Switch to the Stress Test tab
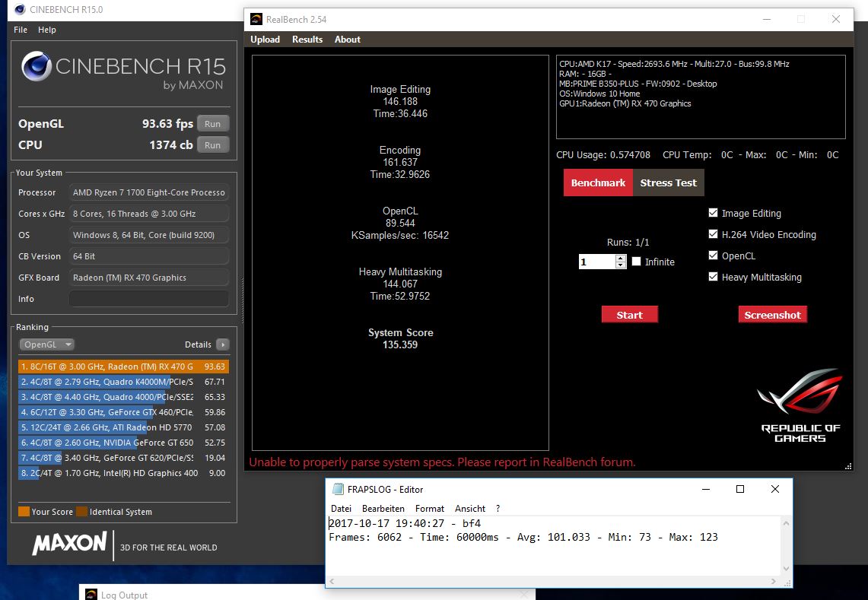The width and height of the screenshot is (868, 600). pyautogui.click(x=668, y=183)
